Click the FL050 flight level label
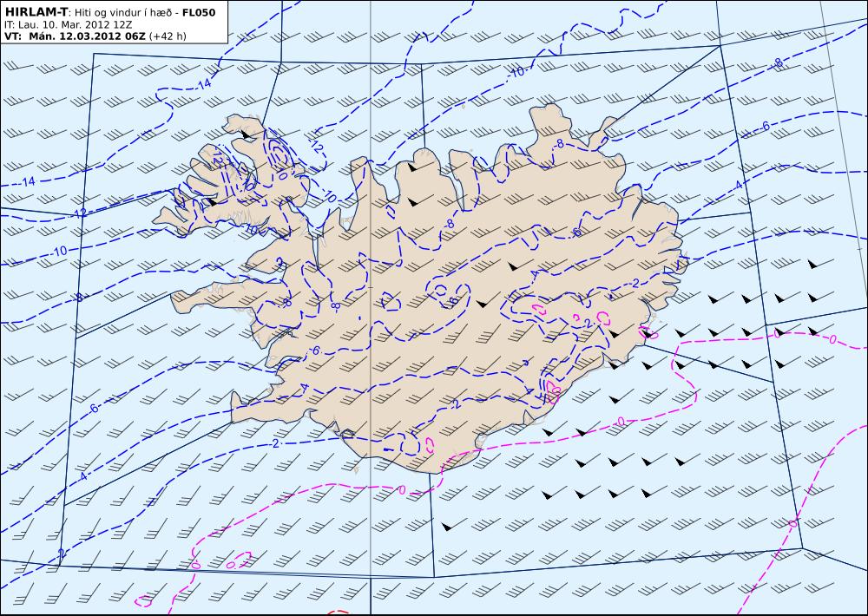The height and width of the screenshot is (616, 868). tap(199, 12)
